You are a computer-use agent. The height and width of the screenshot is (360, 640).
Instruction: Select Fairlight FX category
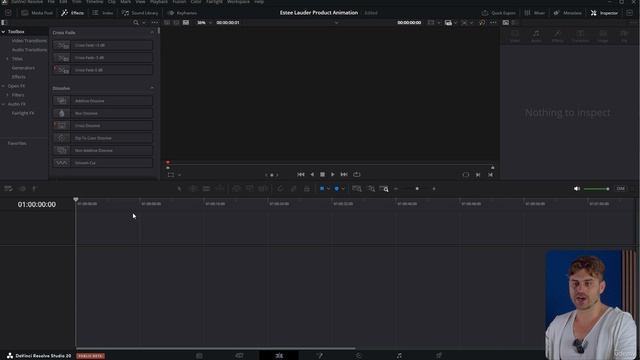point(23,113)
